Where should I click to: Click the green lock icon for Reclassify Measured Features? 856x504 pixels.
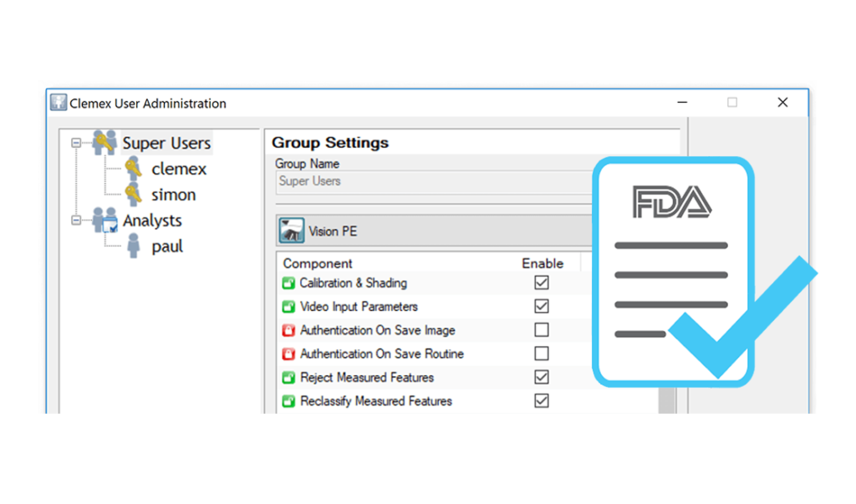click(288, 401)
